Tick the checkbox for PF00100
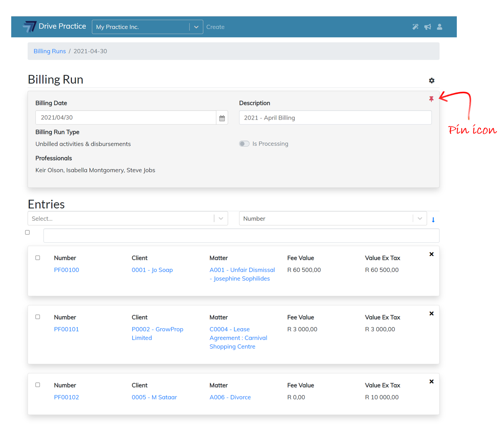Viewport: 504px width, 430px height. [x=38, y=258]
